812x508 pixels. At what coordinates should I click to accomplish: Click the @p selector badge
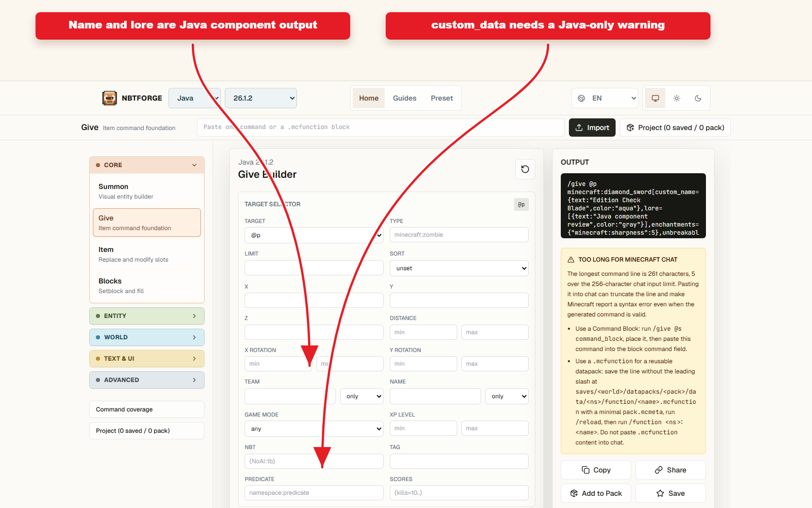coord(521,204)
